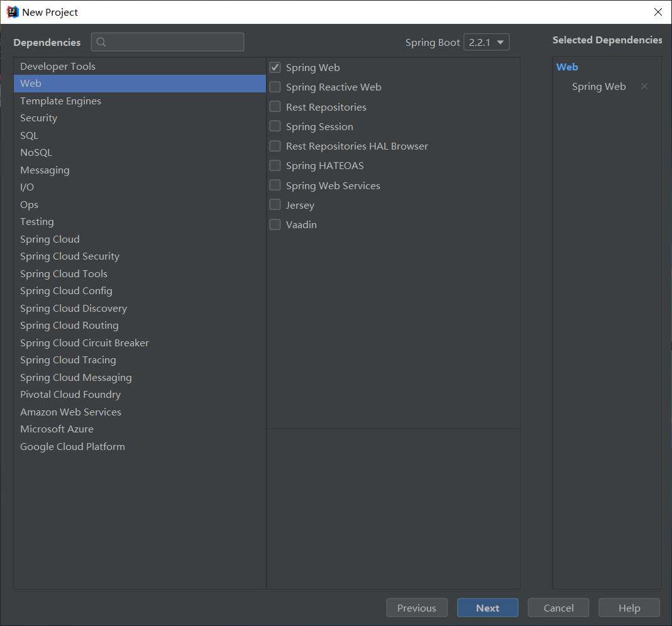The height and width of the screenshot is (626, 672).
Task: Click Spring Web in Selected Dependencies
Action: pos(598,87)
